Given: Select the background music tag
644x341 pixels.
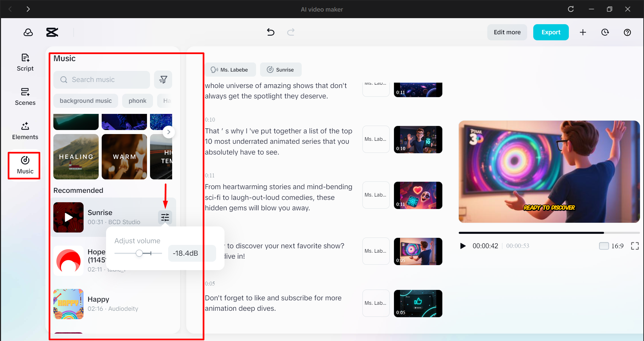Looking at the screenshot, I should (86, 100).
